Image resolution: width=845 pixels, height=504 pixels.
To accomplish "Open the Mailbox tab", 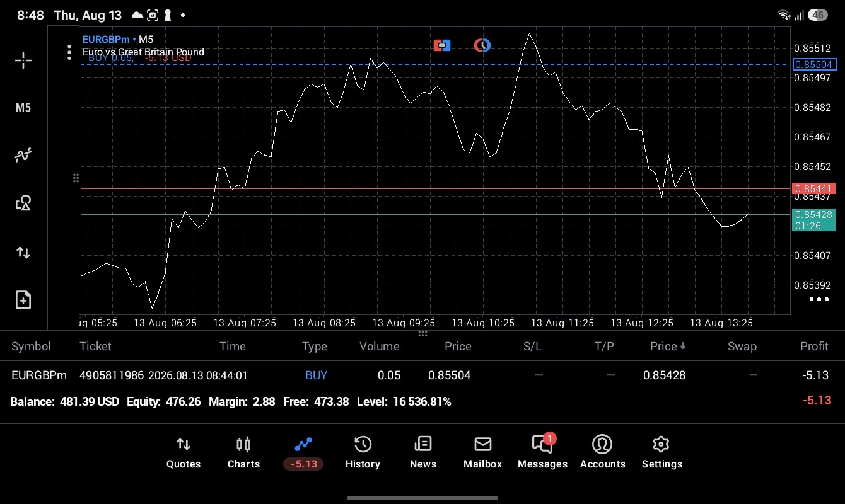I will click(482, 453).
